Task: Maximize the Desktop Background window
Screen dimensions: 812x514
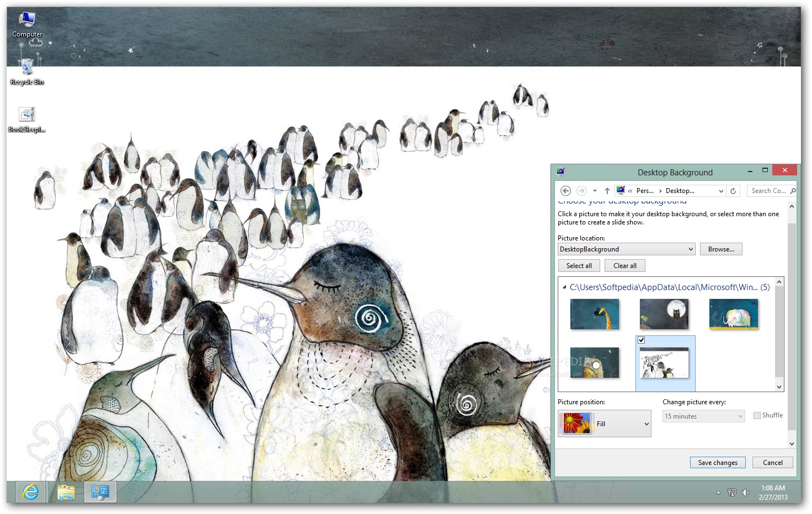Action: point(765,170)
